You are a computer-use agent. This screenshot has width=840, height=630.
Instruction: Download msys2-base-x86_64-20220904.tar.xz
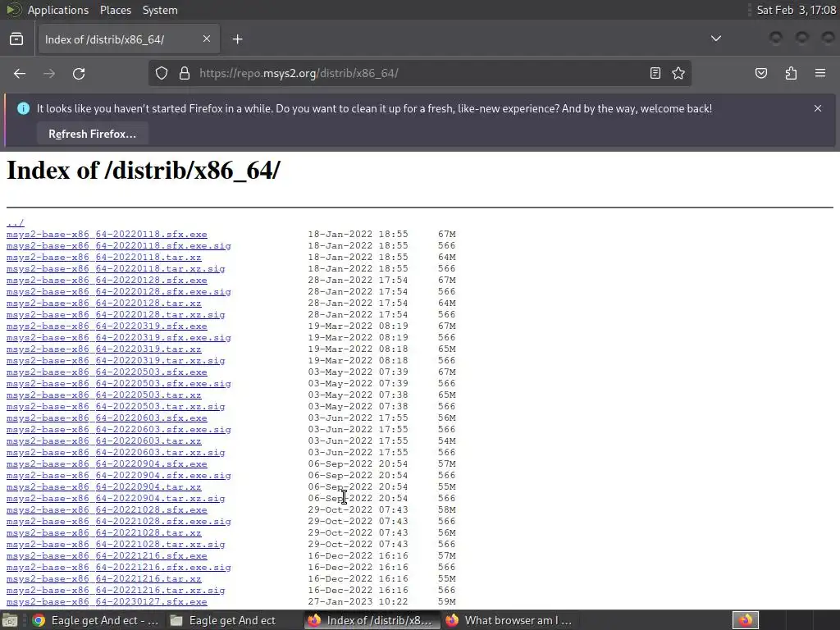point(104,487)
